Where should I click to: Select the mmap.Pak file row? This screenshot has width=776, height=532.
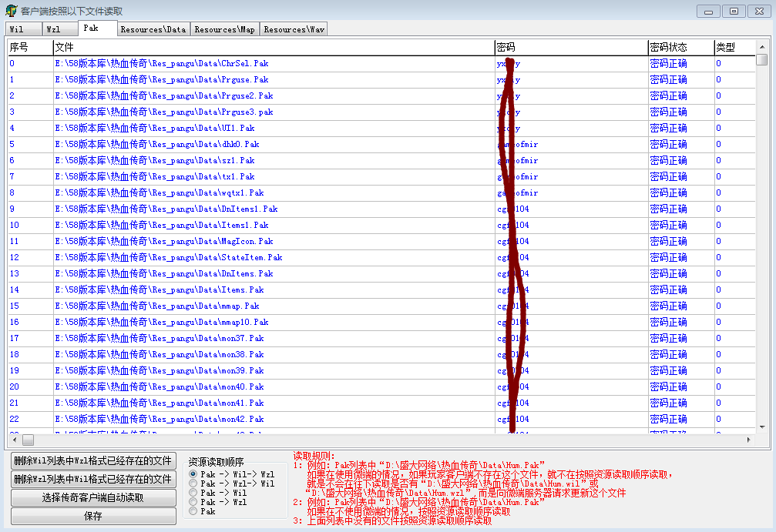[381, 306]
